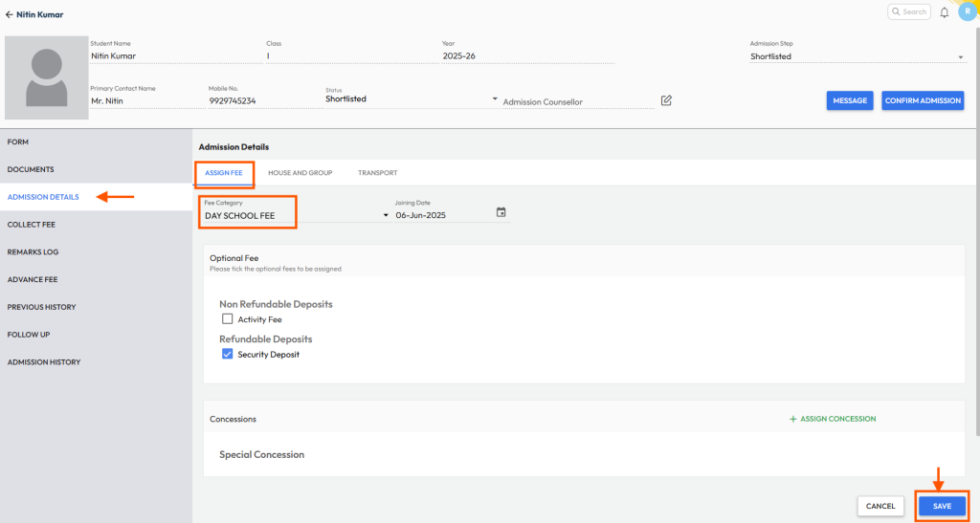
Task: Open the Admission History sidebar section
Action: pos(97,361)
